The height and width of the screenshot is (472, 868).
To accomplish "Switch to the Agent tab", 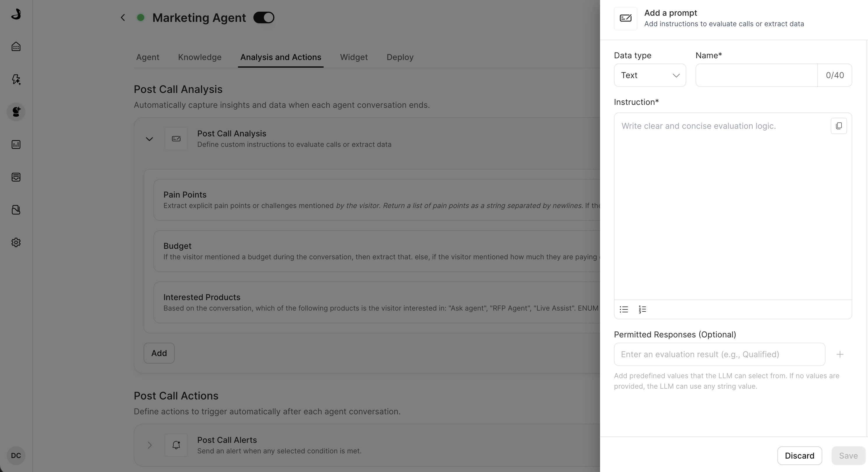I will click(x=148, y=57).
